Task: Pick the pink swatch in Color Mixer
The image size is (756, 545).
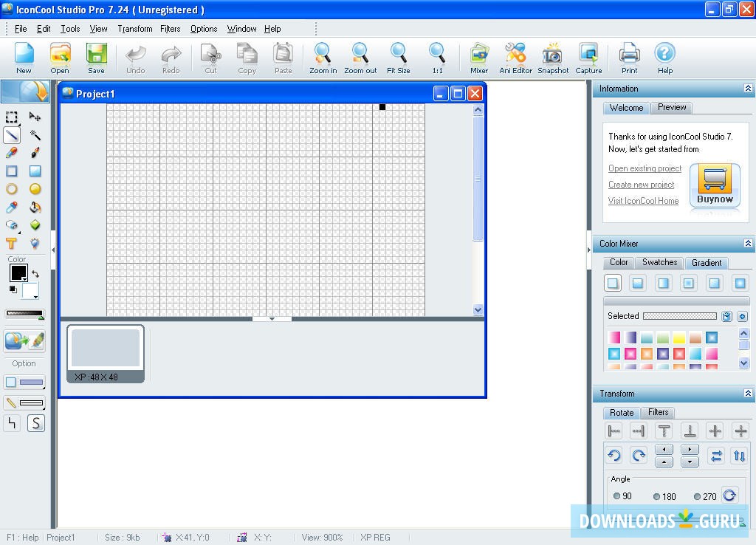Action: coord(614,337)
